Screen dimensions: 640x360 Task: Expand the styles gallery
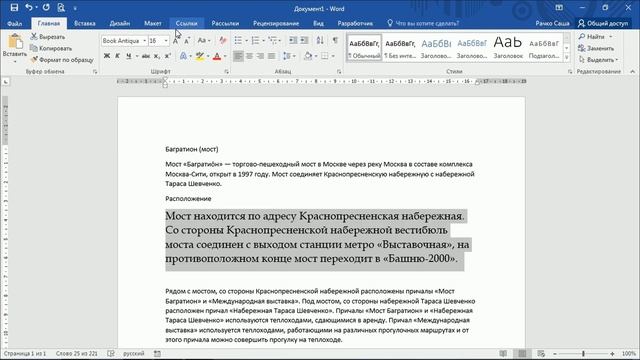(567, 58)
